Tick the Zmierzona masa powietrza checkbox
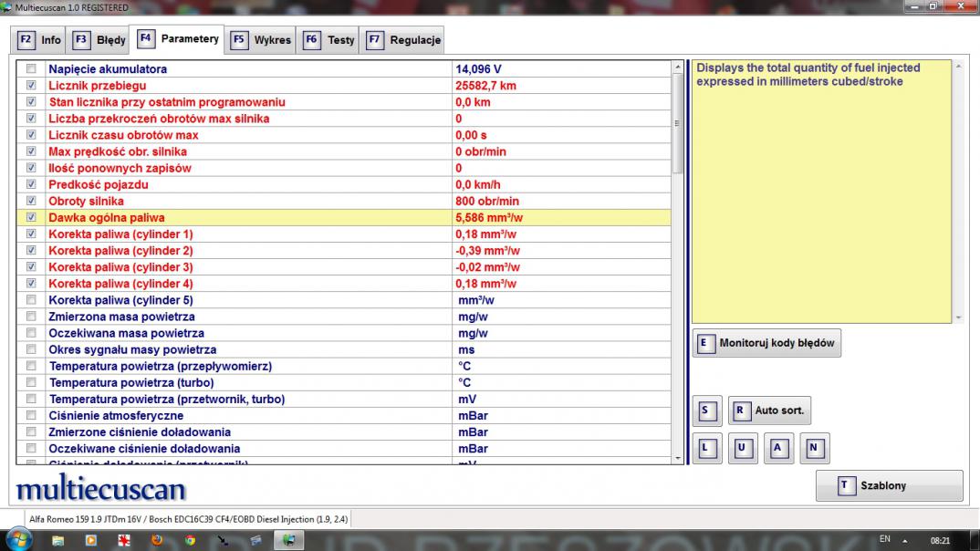Screen dimensions: 980x551 coord(32,317)
